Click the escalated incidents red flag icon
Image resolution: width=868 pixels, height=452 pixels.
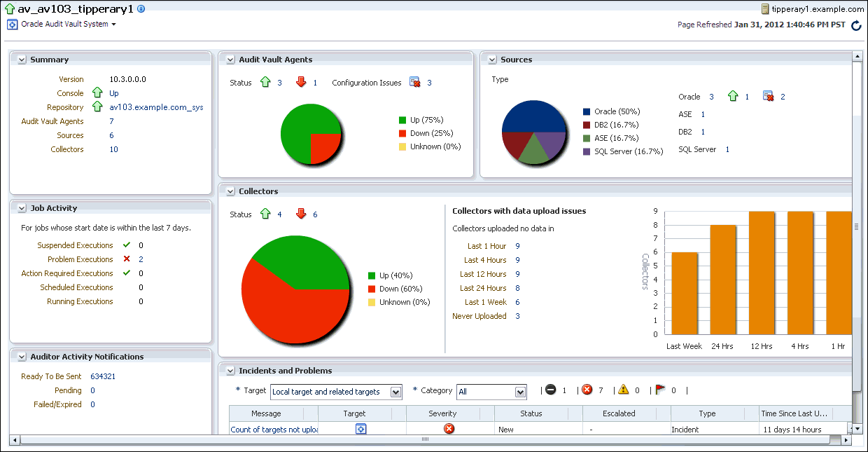660,390
